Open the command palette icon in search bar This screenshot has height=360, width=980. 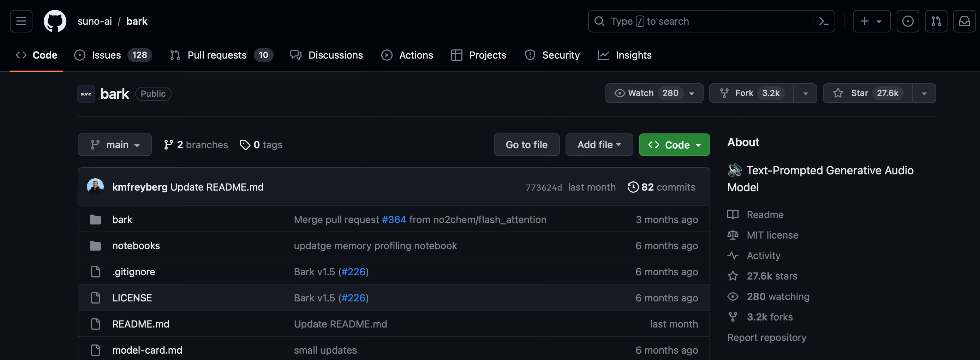point(823,21)
